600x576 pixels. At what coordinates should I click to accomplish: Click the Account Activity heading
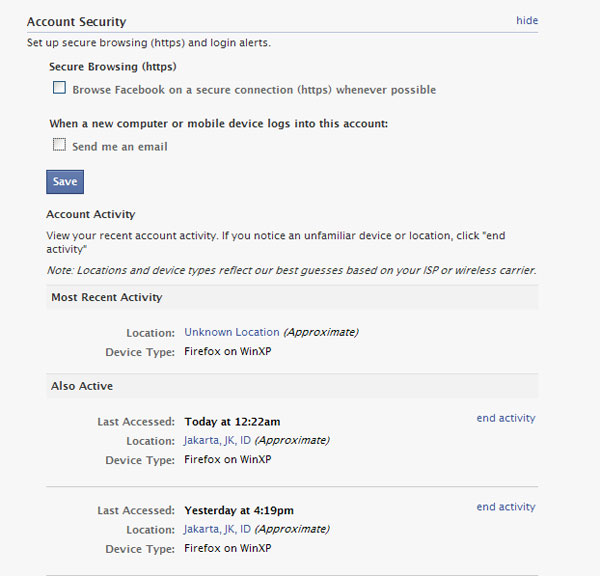point(90,214)
